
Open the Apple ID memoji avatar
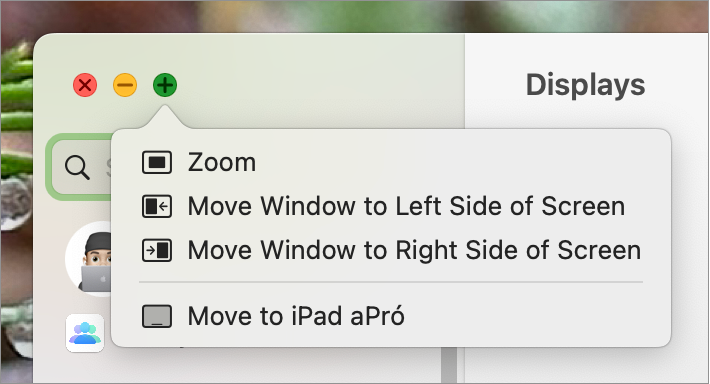coord(89,259)
